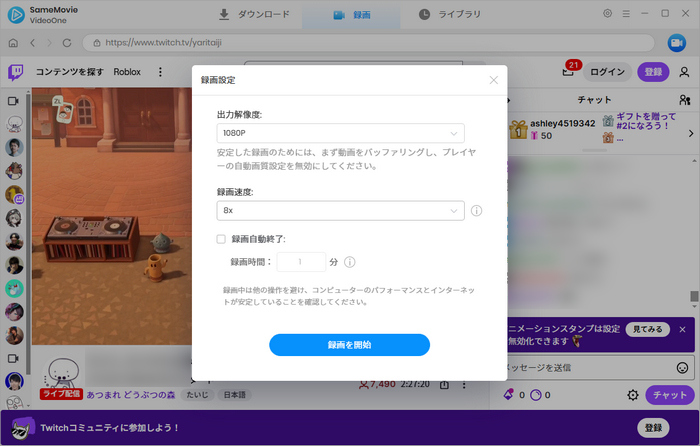Click the twitch.tv URL address field

coord(368,43)
